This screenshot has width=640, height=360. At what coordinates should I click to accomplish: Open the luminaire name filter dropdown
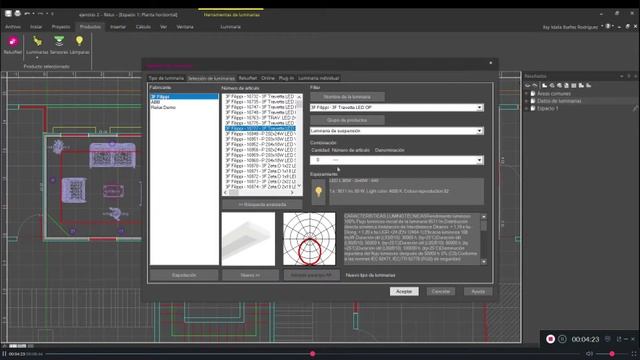click(479, 108)
